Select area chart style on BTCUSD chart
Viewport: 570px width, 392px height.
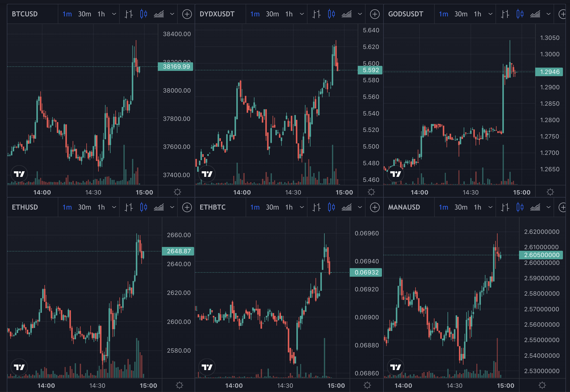click(x=159, y=14)
